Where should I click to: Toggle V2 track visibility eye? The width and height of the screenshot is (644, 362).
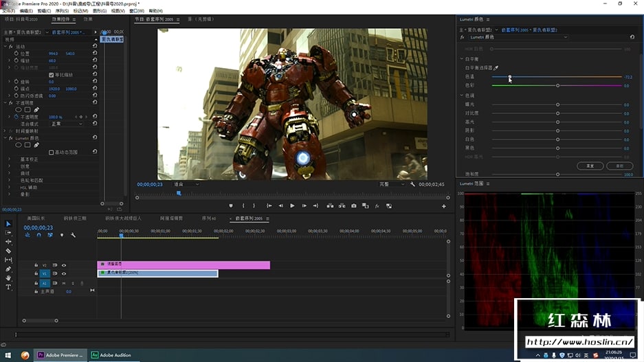click(64, 265)
